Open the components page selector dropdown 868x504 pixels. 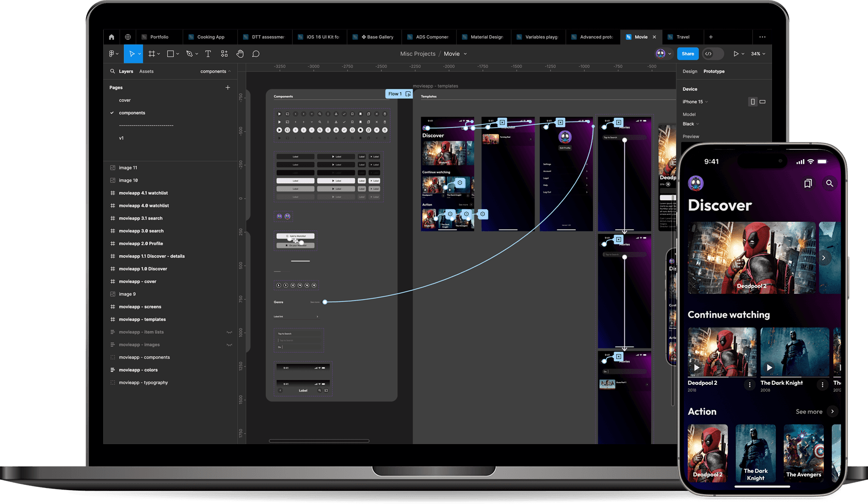(x=216, y=71)
